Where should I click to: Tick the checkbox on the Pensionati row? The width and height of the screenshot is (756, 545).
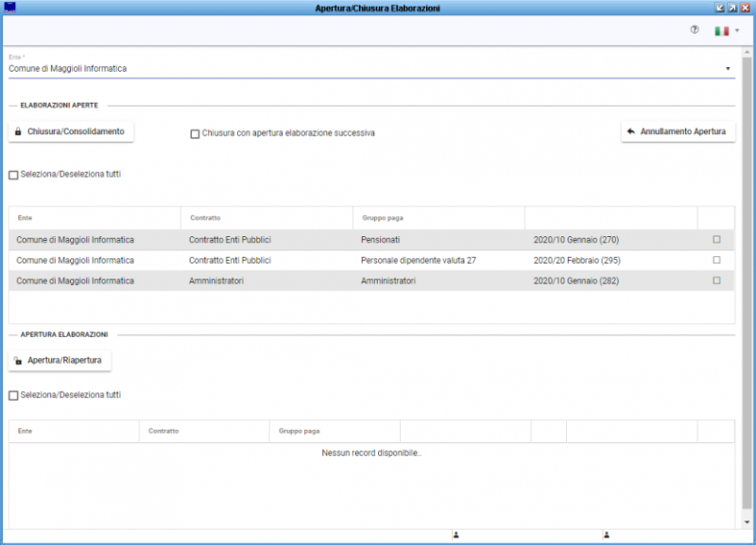click(x=718, y=240)
